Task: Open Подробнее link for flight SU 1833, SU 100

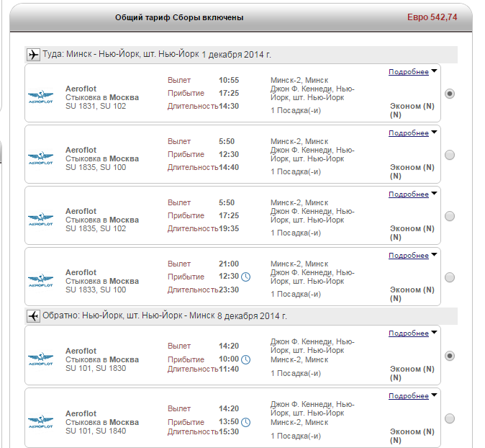Action: pyautogui.click(x=409, y=256)
